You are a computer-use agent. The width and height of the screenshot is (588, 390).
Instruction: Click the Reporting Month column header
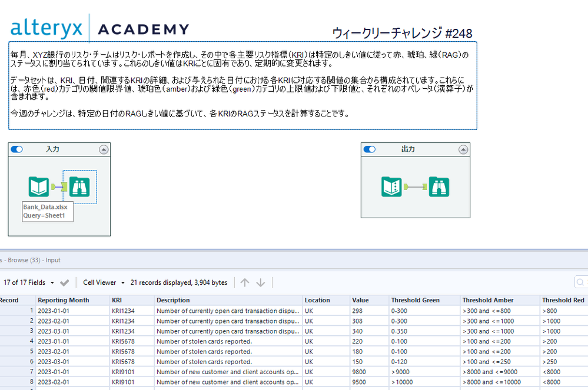(x=73, y=300)
